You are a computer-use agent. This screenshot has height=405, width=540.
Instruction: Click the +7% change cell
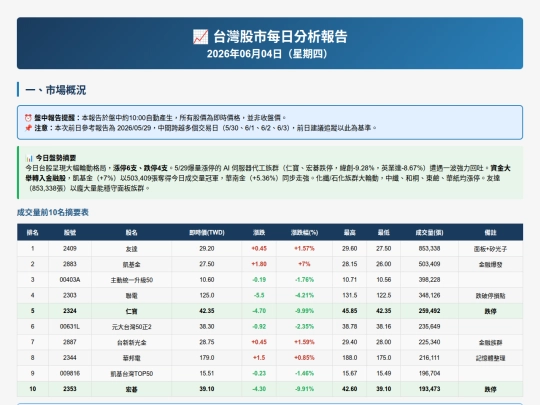pos(304,264)
